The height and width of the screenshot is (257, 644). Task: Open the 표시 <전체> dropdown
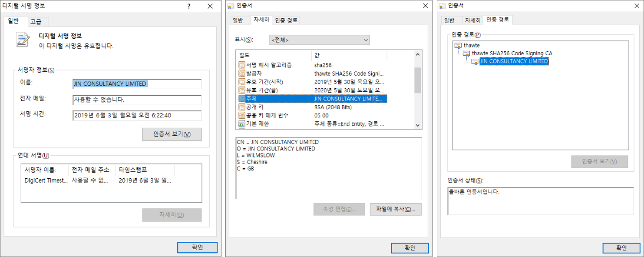pos(320,40)
